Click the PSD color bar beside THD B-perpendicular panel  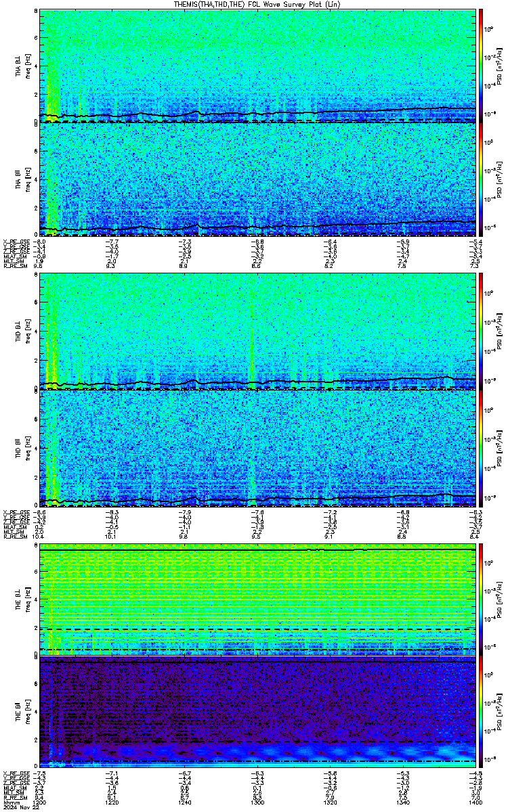coord(482,332)
